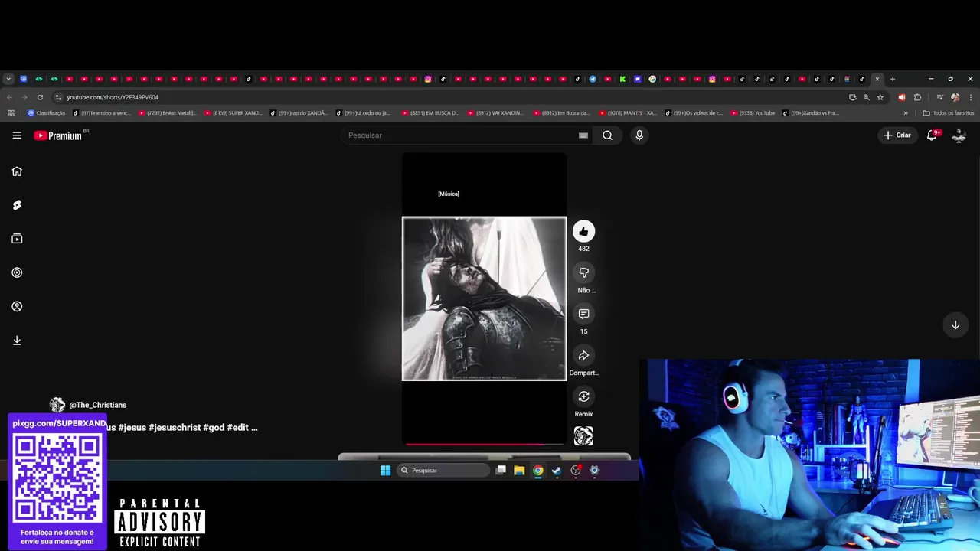Open Chrome tab search dropdown
The width and height of the screenshot is (980, 551).
pyautogui.click(x=8, y=79)
